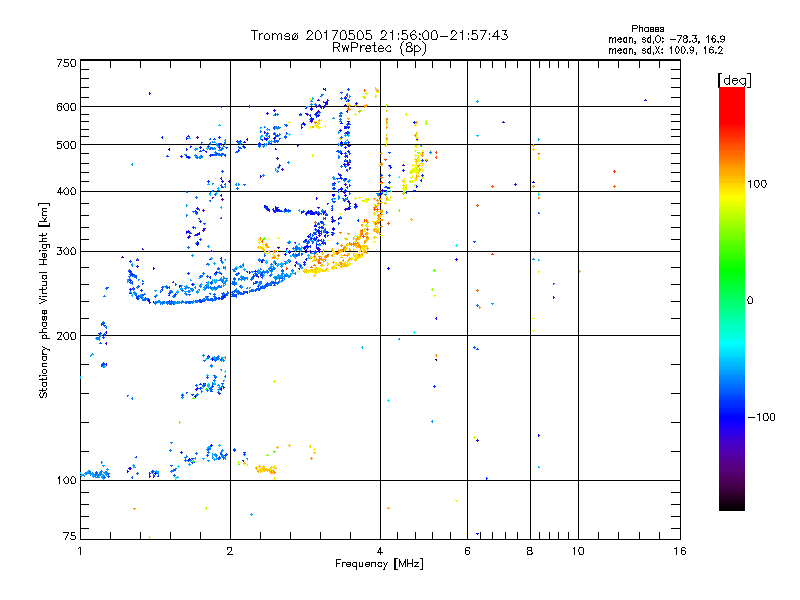
Task: Click the x-axis tick label '6'
Action: [x=467, y=551]
